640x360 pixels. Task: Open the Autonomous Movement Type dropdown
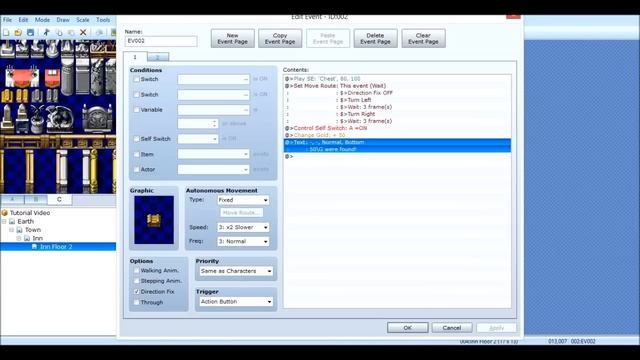[243, 200]
